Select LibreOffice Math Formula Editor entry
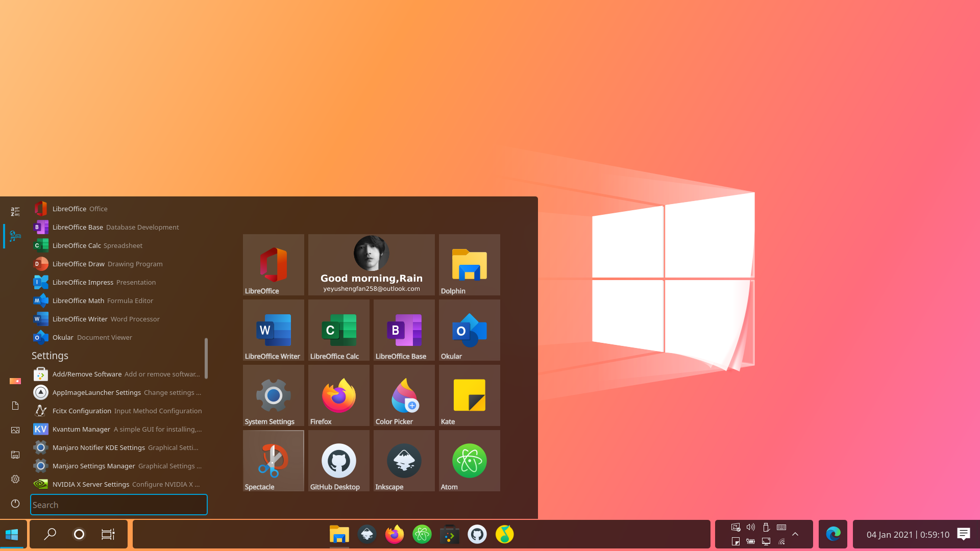 [117, 300]
